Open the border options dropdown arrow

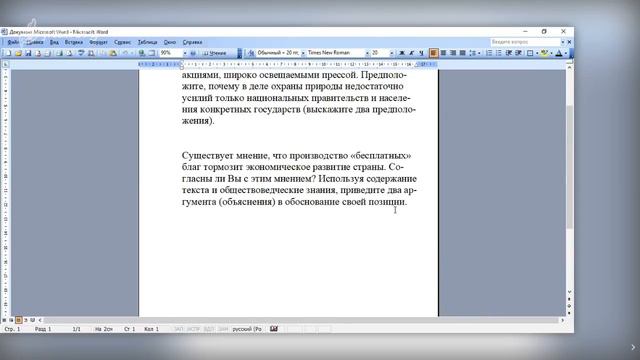[x=537, y=53]
